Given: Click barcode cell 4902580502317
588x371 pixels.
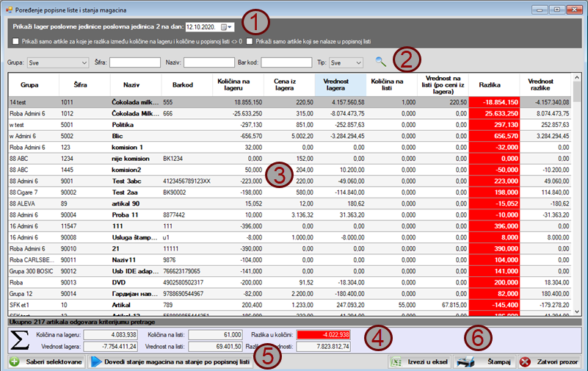Looking at the screenshot, I should coord(187,282).
